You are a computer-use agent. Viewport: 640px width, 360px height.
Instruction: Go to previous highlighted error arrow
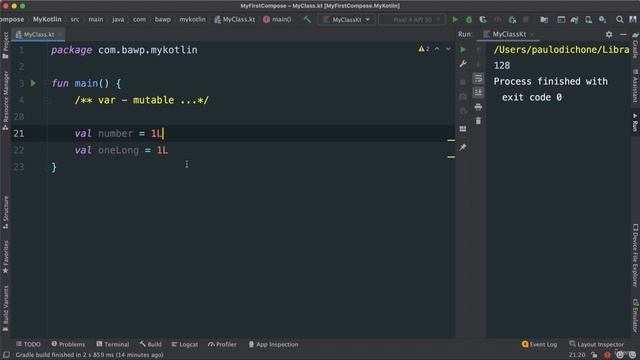click(437, 49)
